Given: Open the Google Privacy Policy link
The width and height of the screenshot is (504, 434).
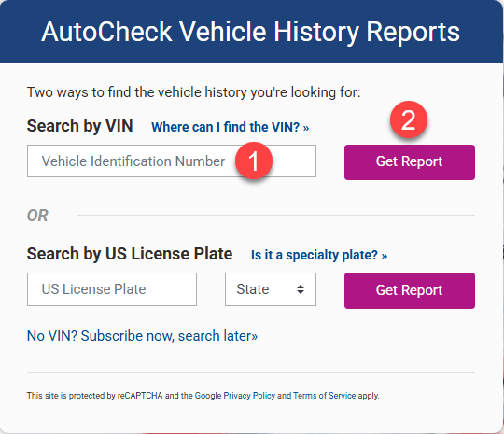Looking at the screenshot, I should [x=249, y=396].
